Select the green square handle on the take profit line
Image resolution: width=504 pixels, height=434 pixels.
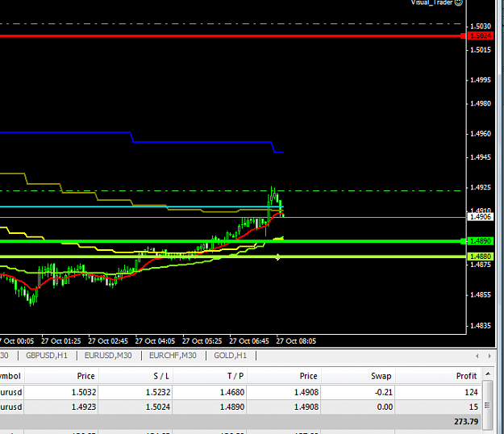pos(463,241)
